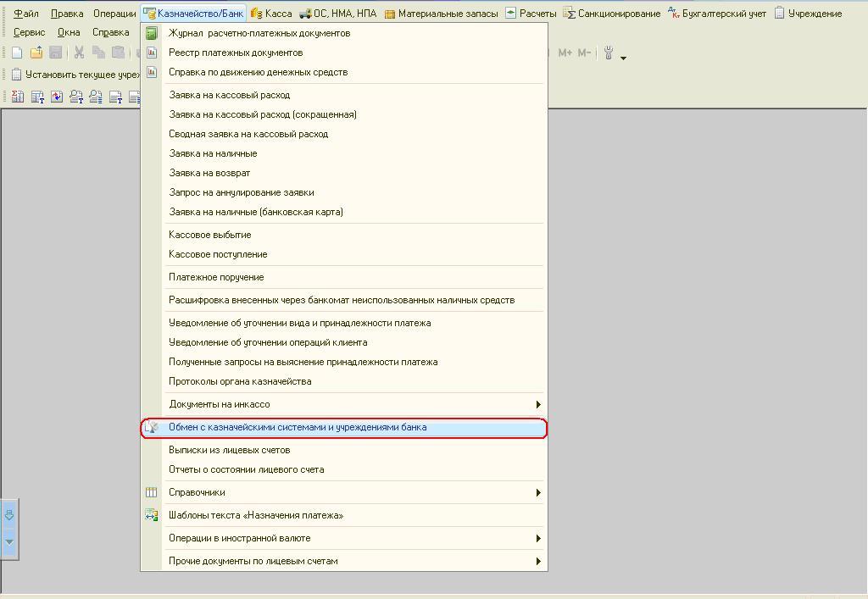Expand Операции в иностранной валюте submenu
Viewport: 868px width, 599px height.
tap(537, 538)
